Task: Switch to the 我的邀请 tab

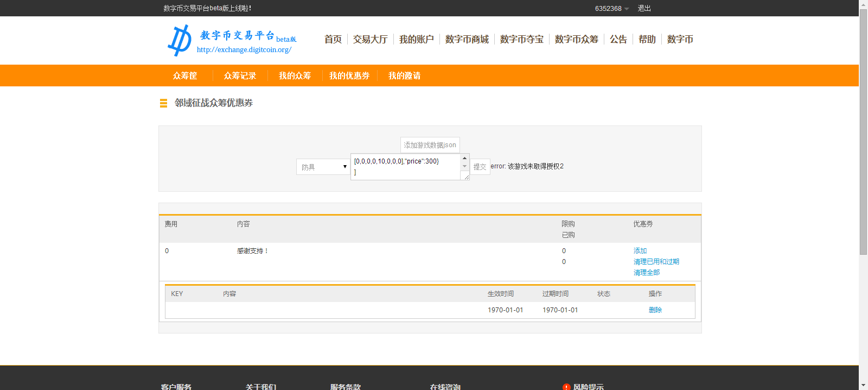Action: (404, 76)
